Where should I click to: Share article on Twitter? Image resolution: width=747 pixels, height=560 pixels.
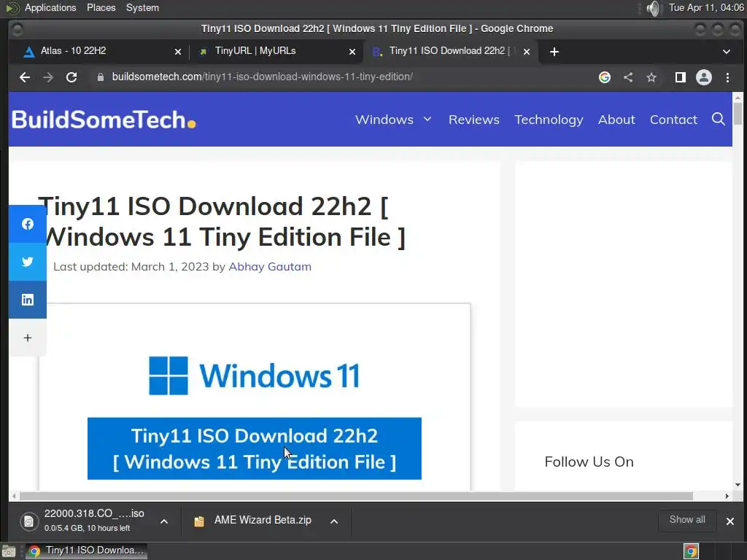click(28, 262)
